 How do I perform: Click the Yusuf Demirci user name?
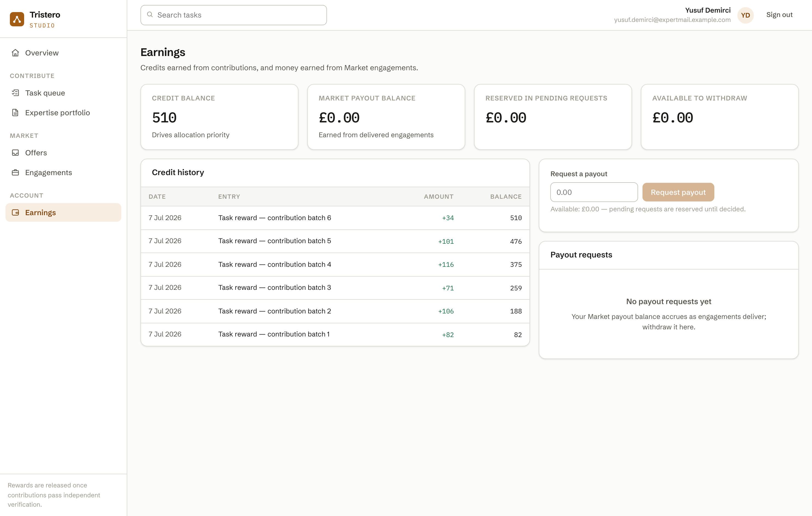(707, 10)
